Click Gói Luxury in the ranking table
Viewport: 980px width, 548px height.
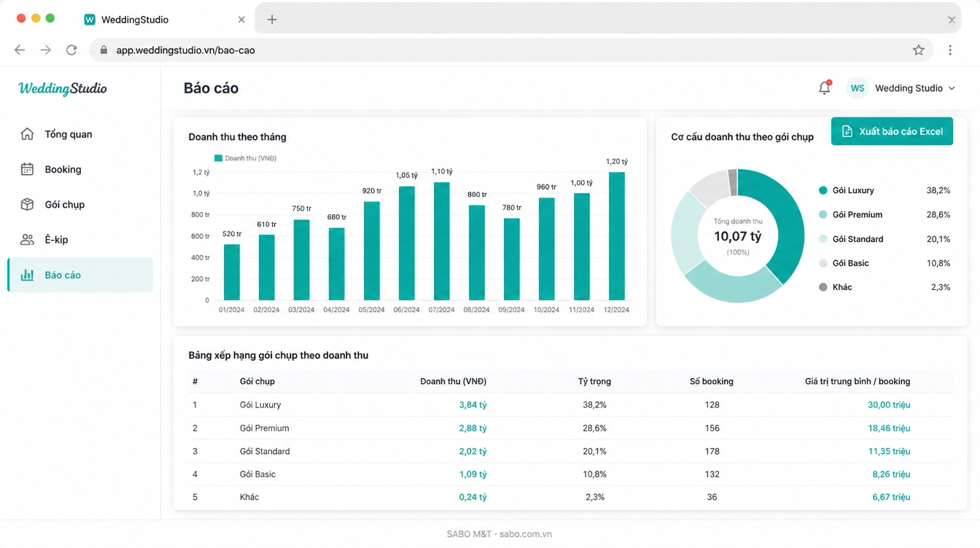[260, 404]
